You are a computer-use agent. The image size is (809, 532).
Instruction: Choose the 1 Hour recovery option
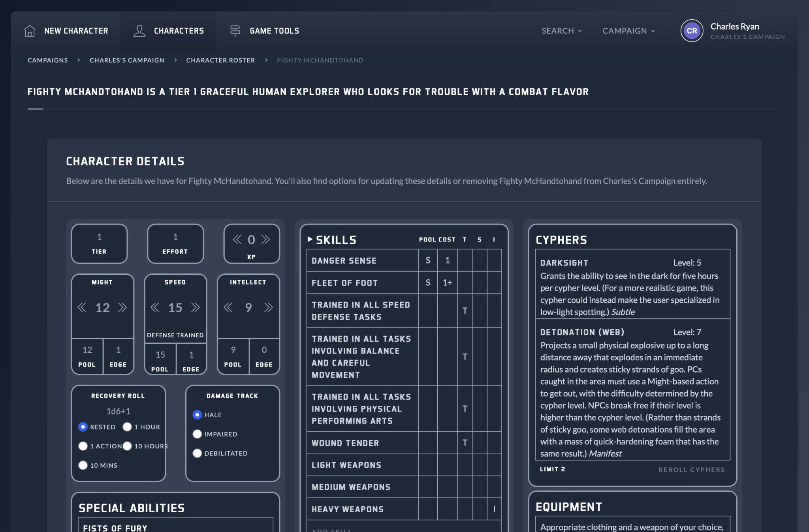(127, 427)
